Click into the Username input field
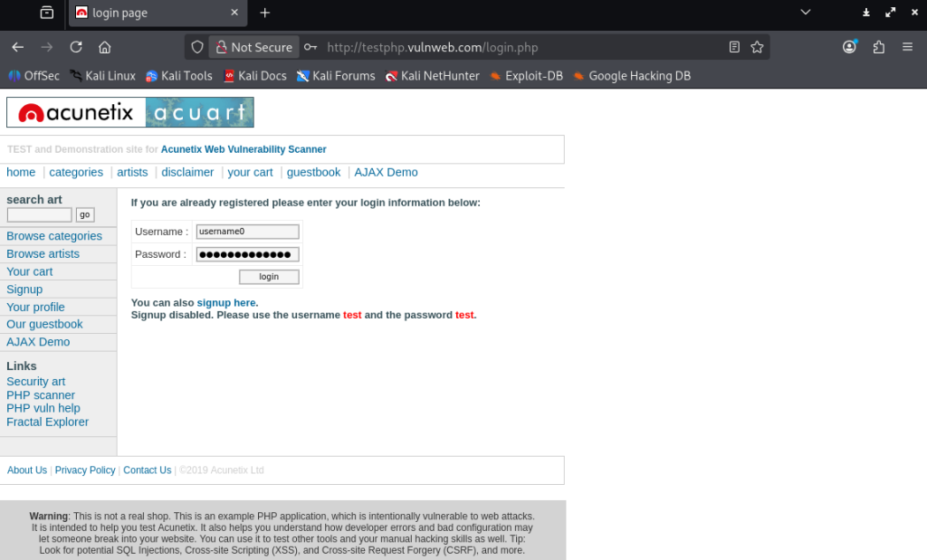 [247, 232]
